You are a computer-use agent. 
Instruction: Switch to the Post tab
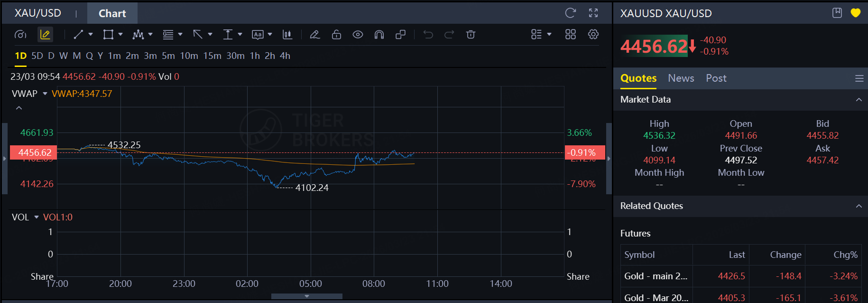[x=716, y=78]
